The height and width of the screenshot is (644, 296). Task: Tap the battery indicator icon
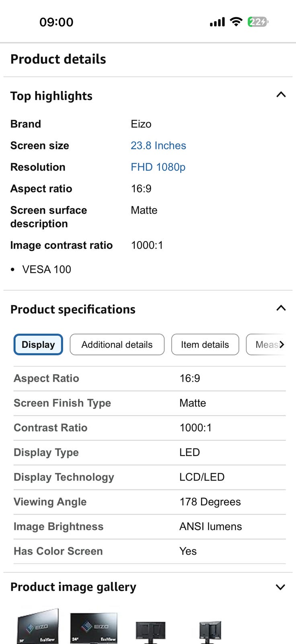(x=258, y=22)
